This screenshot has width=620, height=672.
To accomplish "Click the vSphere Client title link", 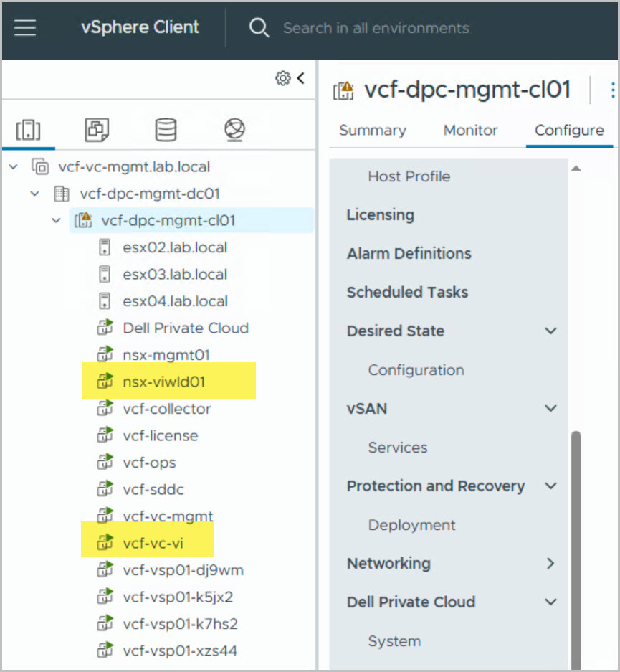I will click(x=140, y=27).
